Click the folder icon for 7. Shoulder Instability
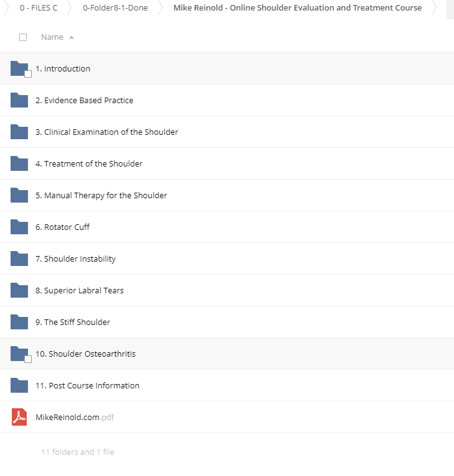 coord(19,259)
